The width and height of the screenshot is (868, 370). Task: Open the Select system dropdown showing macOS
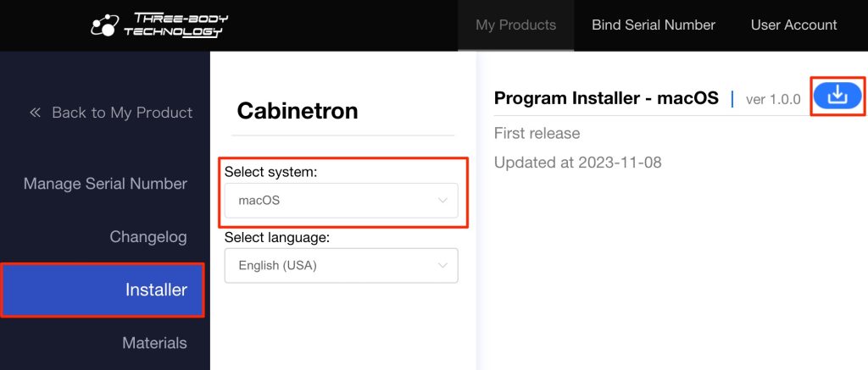coord(341,201)
